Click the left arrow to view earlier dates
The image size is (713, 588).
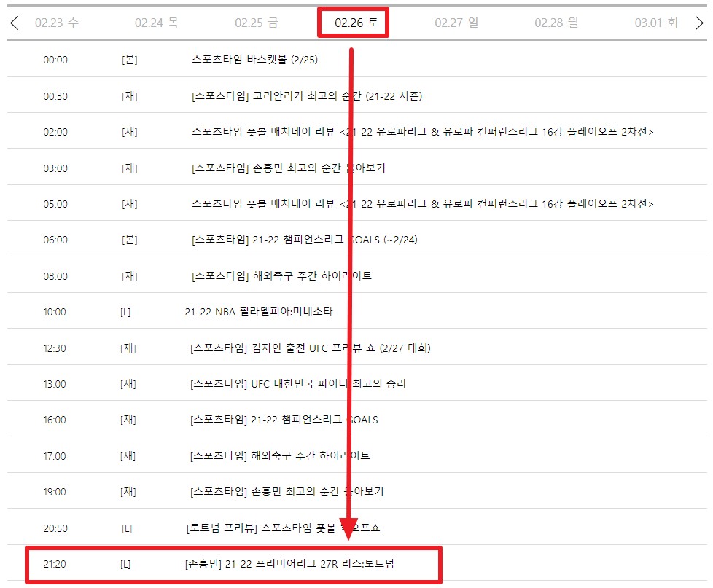click(13, 22)
